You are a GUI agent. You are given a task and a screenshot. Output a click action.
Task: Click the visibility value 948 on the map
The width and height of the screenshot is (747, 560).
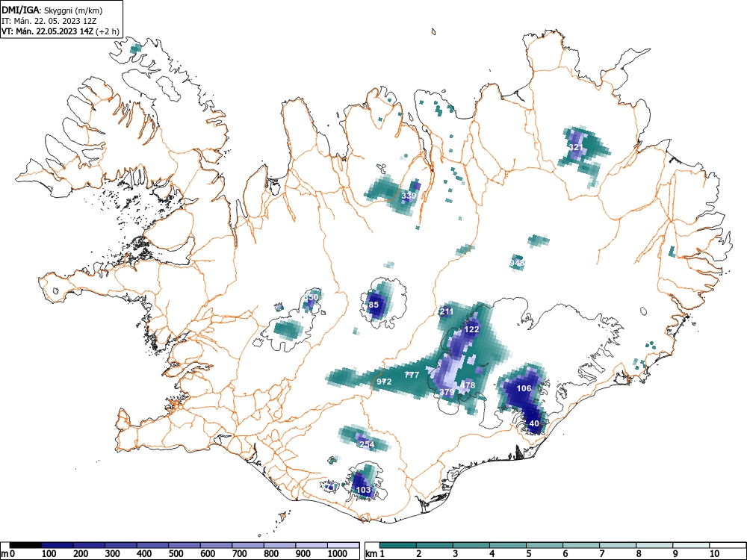pyautogui.click(x=517, y=263)
